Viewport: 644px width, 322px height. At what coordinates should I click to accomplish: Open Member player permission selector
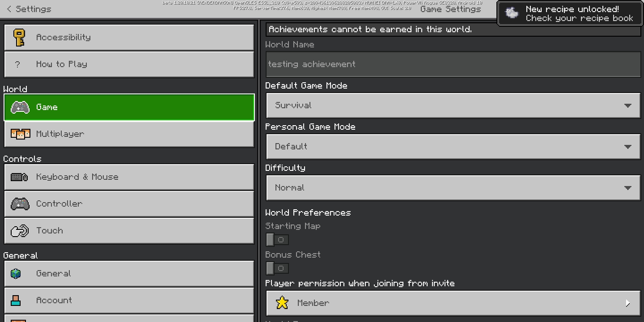[453, 303]
